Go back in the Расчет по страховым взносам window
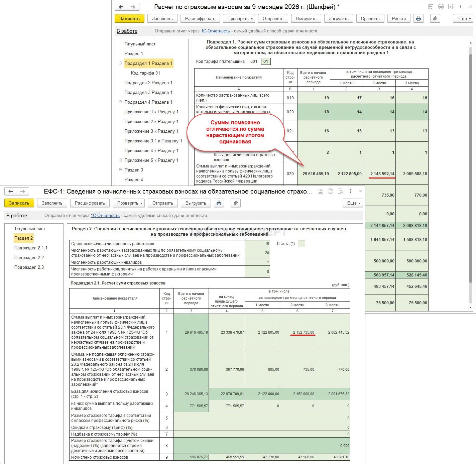This screenshot has height=464, width=476. click(x=121, y=7)
